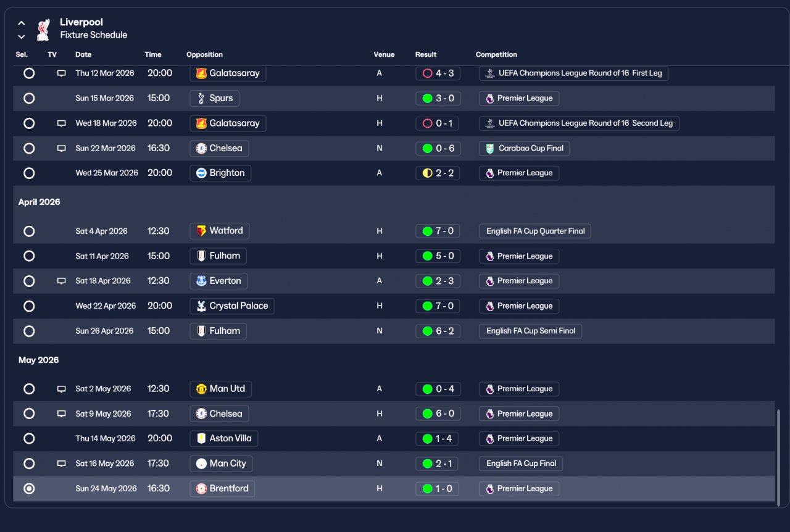
Task: Click the Brentford club badge
Action: pyautogui.click(x=201, y=489)
